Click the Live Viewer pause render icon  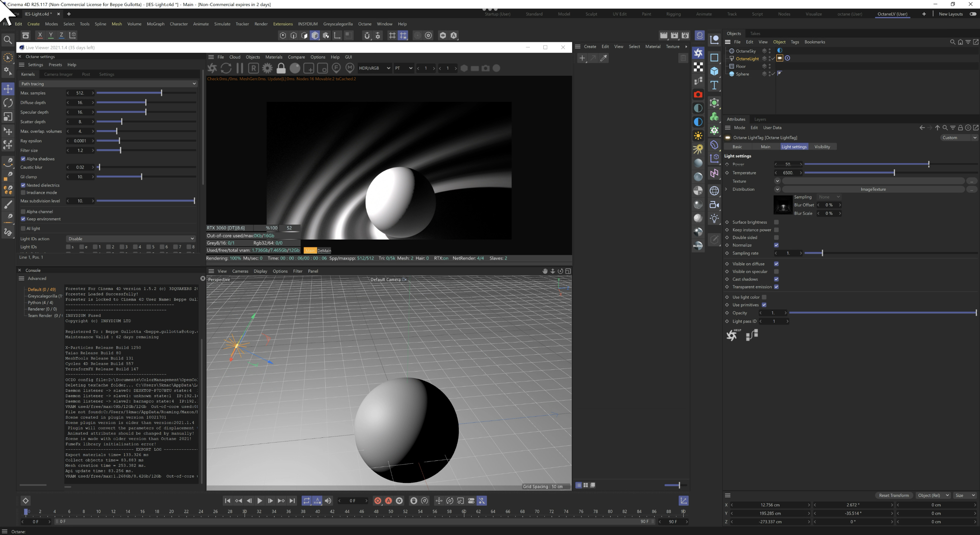pyautogui.click(x=240, y=68)
